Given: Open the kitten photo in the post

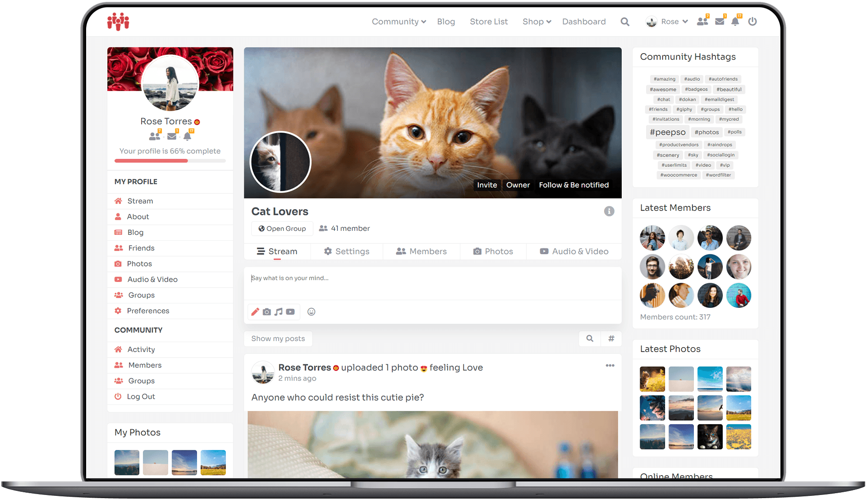Looking at the screenshot, I should [433, 444].
